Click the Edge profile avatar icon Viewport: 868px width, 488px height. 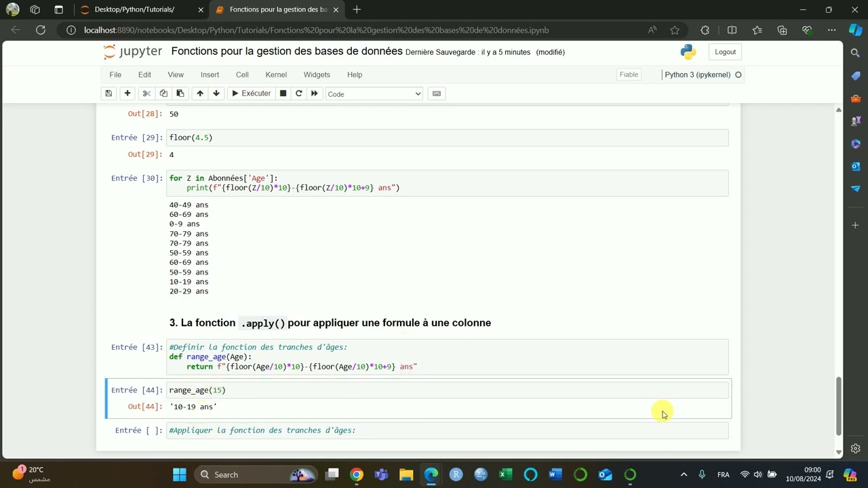[x=12, y=9]
